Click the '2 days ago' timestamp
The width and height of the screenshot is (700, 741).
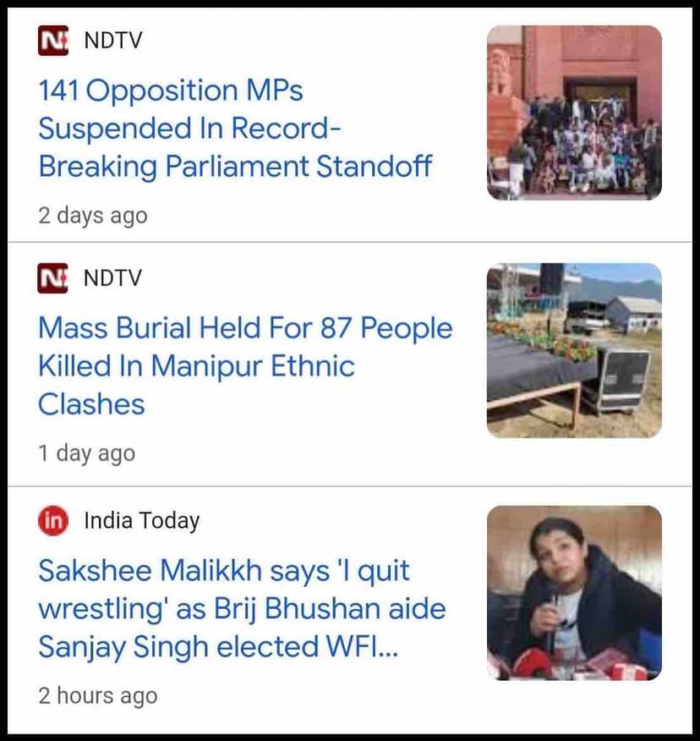(x=92, y=215)
